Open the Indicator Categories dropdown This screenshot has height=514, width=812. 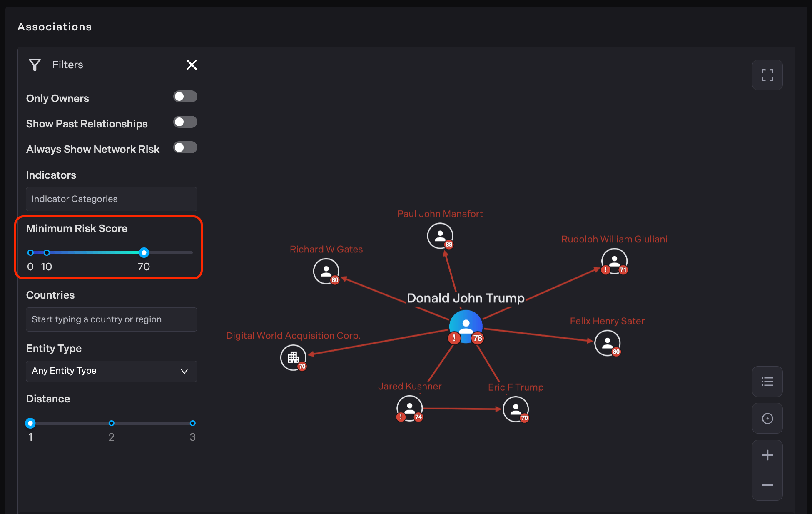(111, 199)
